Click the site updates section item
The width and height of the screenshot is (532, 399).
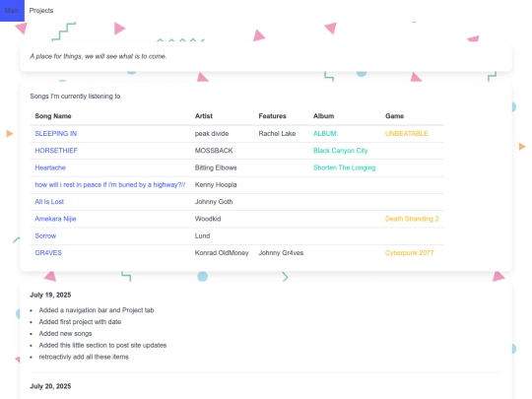point(102,345)
